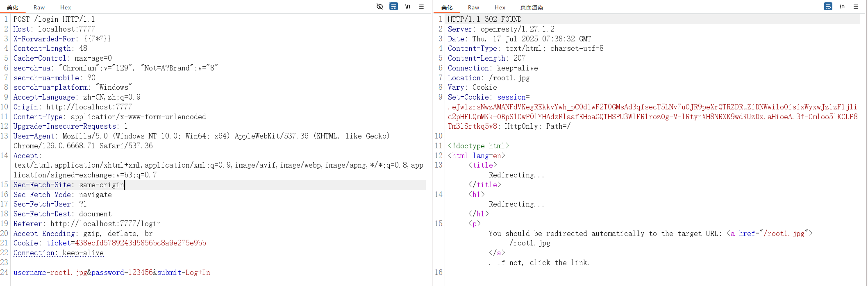Switch response view to 美化 tab
This screenshot has height=286, width=868.
pyautogui.click(x=447, y=7)
